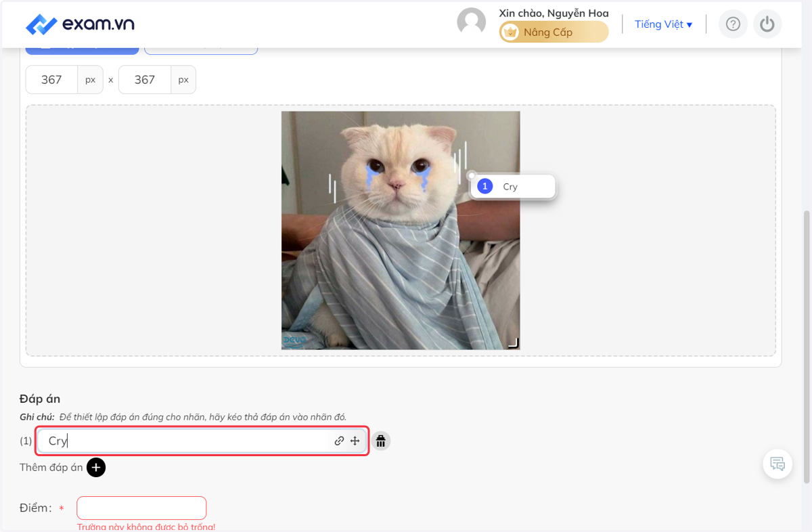Click the image resize corner handle
The height and width of the screenshot is (532, 812).
513,343
